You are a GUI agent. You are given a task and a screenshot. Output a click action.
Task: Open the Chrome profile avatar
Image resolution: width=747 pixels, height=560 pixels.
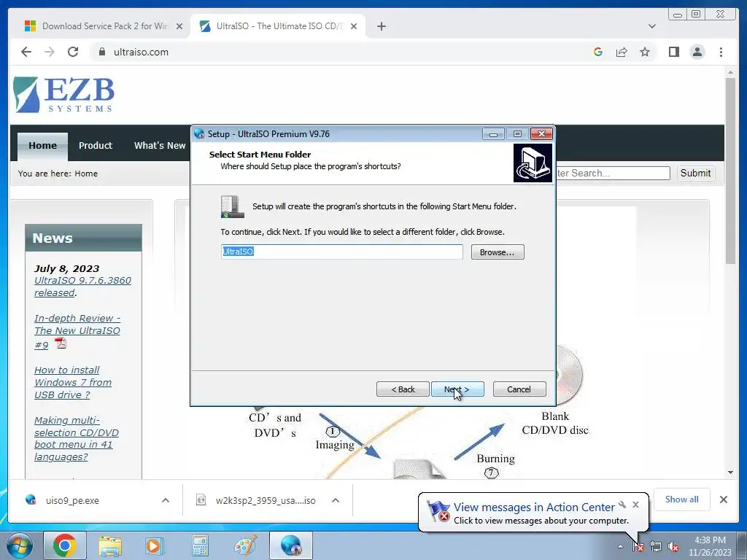point(697,52)
